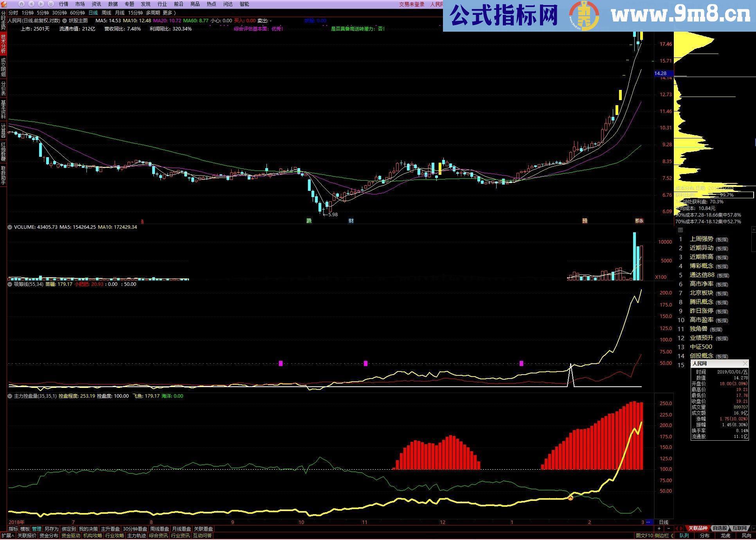Open the 主升看盘 template
Screen dimensions: 756x540
pos(110,529)
